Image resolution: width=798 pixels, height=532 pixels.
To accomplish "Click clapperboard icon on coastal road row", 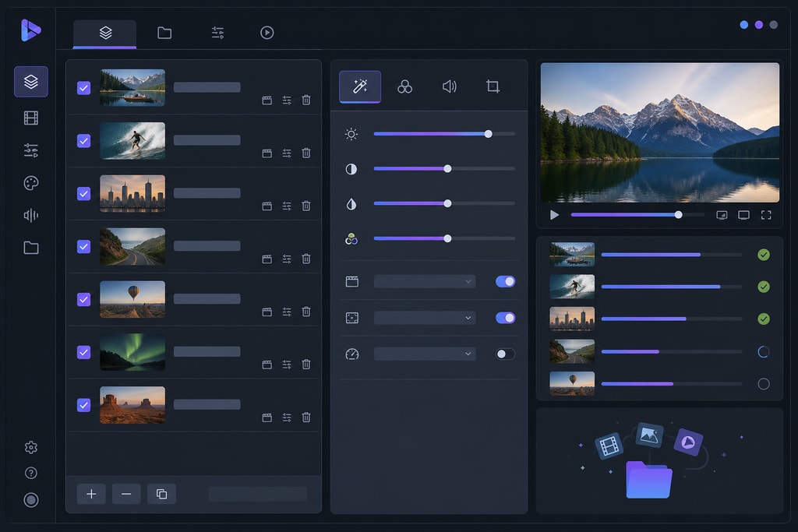I will tap(267, 259).
